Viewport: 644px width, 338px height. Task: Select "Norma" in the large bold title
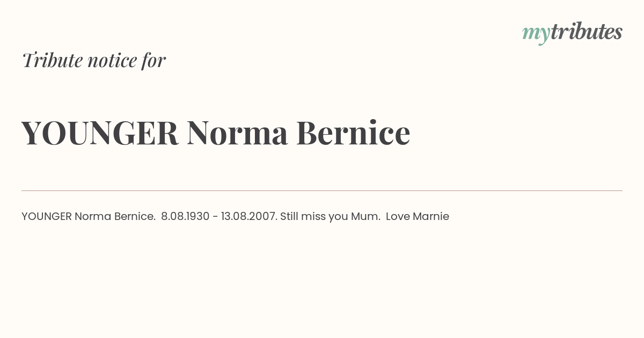[x=238, y=133]
